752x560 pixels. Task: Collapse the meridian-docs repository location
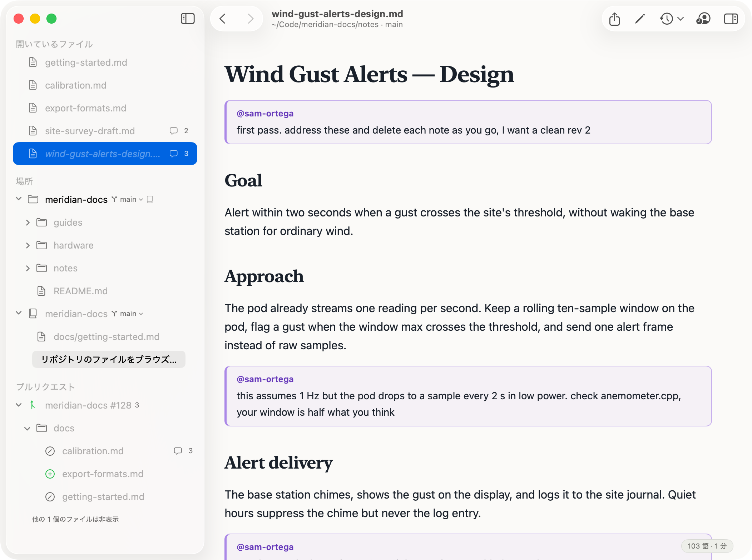coord(19,313)
